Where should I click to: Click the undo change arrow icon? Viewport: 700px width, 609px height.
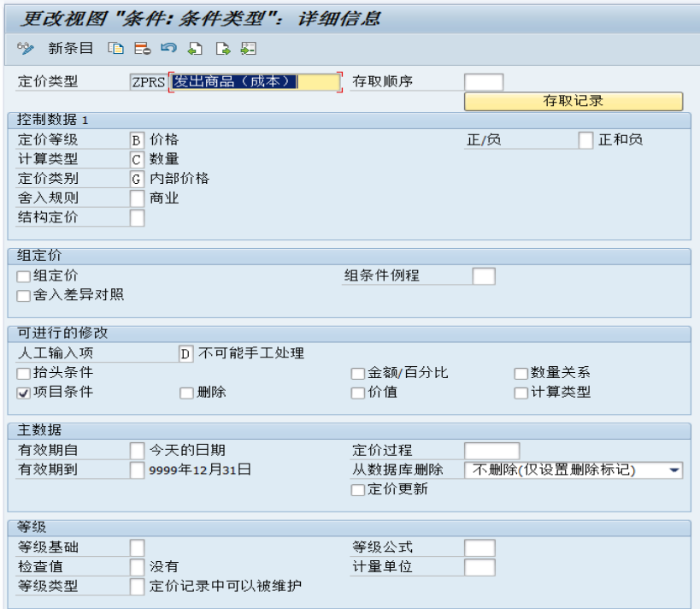(168, 48)
